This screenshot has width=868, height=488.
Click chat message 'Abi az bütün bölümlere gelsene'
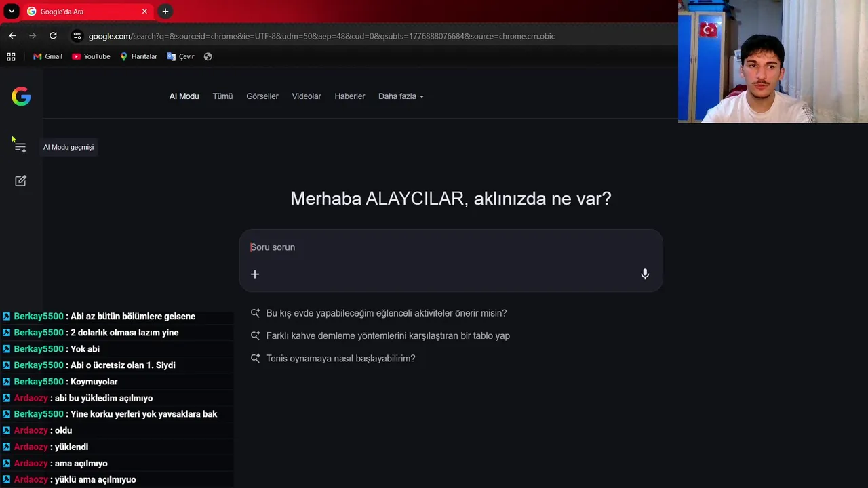[x=133, y=317]
